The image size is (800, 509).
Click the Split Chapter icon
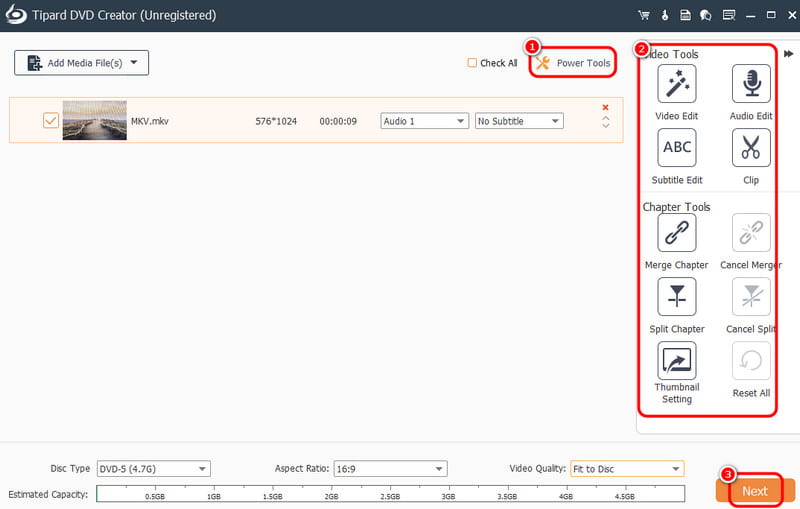(x=677, y=297)
